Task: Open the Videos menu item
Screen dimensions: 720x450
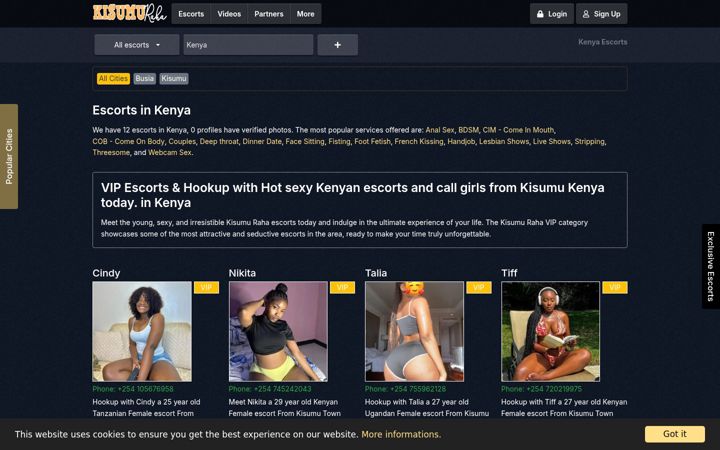Action: pyautogui.click(x=229, y=14)
